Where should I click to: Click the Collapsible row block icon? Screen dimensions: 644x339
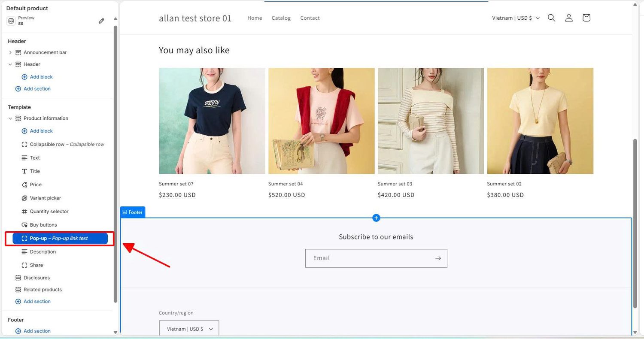(24, 145)
